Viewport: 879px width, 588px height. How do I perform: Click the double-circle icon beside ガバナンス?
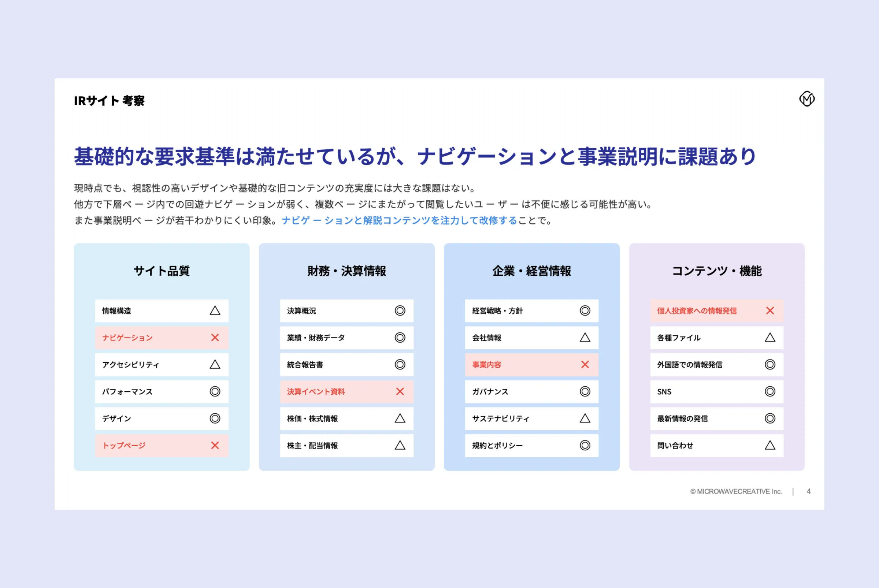(x=585, y=391)
